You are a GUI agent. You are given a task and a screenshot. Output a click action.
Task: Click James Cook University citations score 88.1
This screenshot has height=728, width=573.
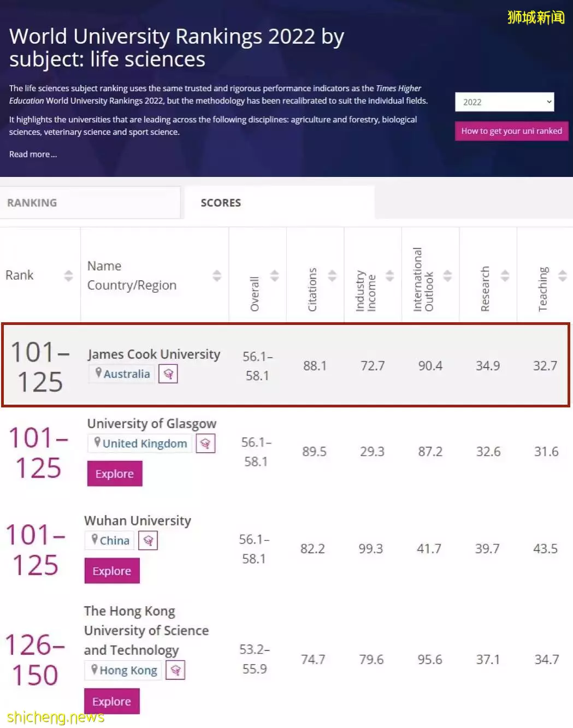click(315, 366)
